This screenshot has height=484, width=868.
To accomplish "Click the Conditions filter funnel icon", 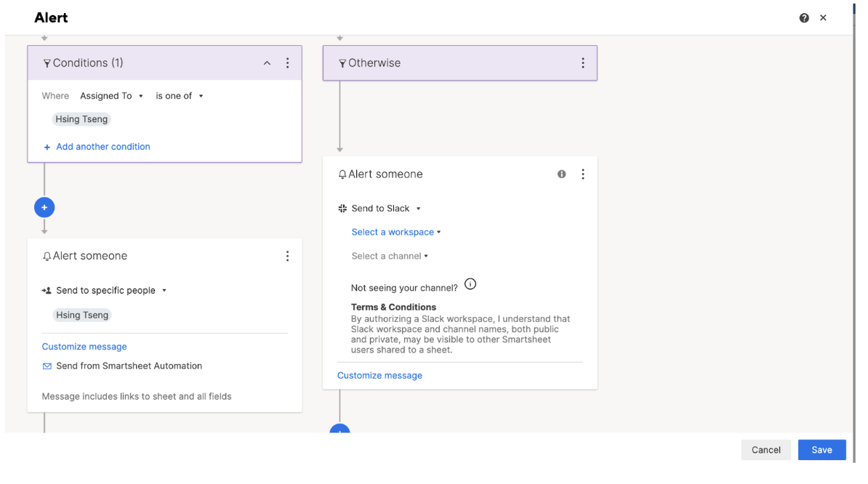I will point(47,64).
